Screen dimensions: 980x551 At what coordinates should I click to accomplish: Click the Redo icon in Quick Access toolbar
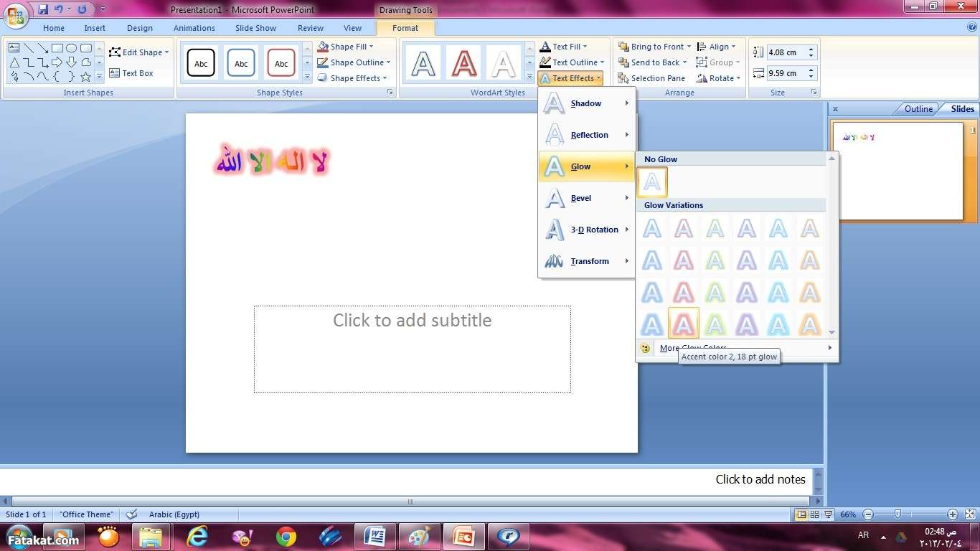tap(82, 10)
